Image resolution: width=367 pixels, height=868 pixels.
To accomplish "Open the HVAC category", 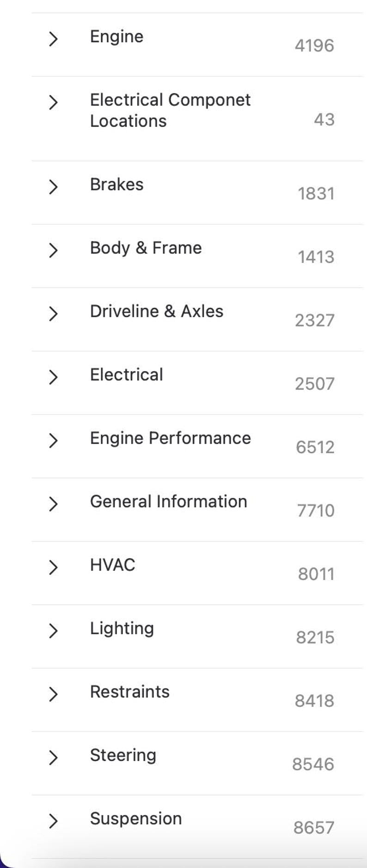I will click(x=112, y=565).
